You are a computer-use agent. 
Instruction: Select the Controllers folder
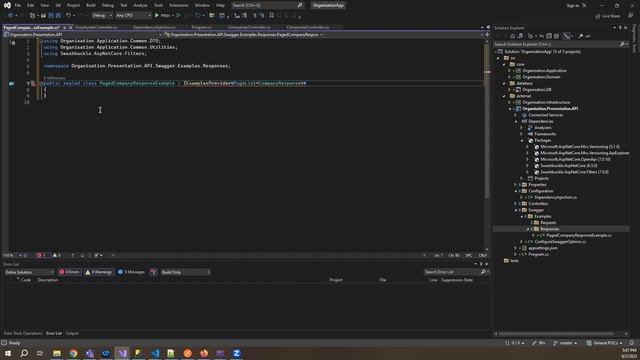click(x=538, y=204)
